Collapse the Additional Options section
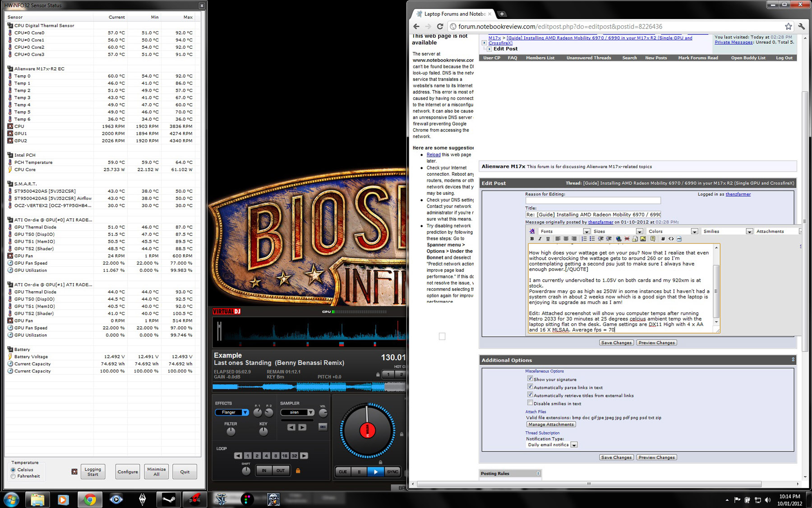The height and width of the screenshot is (508, 812). tap(793, 359)
